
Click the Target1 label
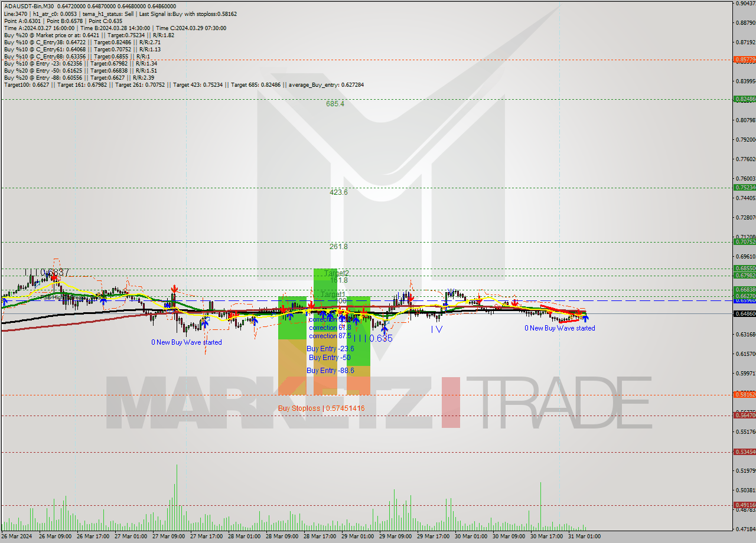tap(333, 294)
